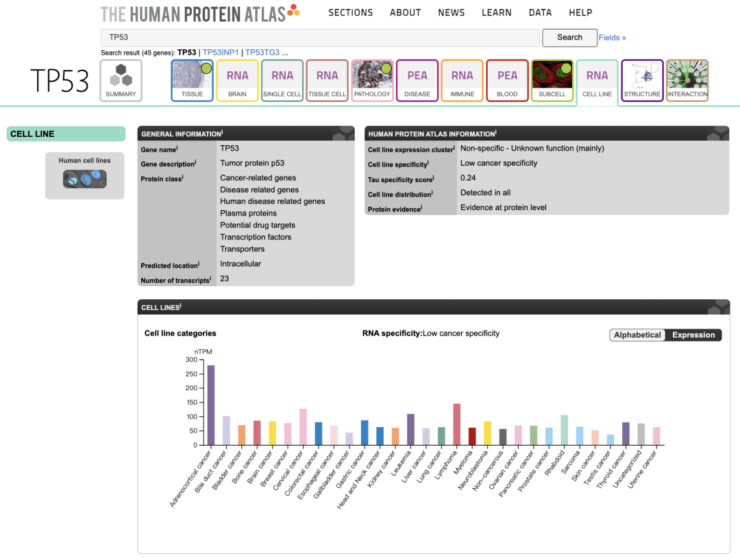Open the Summary section icon
740x560 pixels.
coord(121,81)
